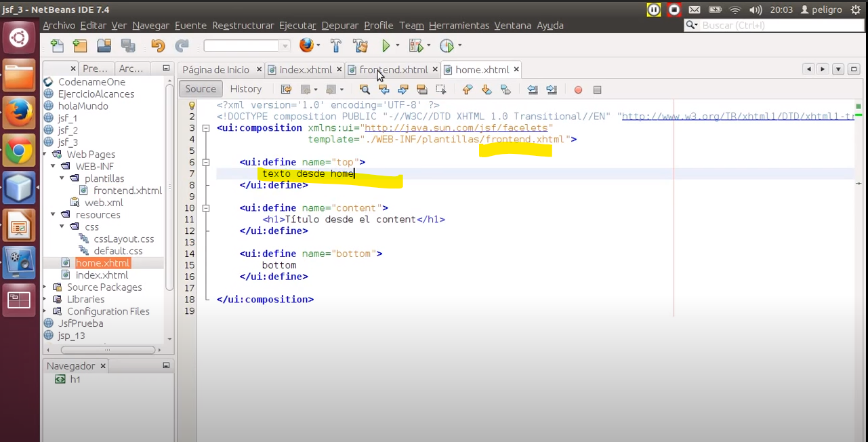Click Next Bookmark icon
This screenshot has height=442, width=868.
(486, 89)
